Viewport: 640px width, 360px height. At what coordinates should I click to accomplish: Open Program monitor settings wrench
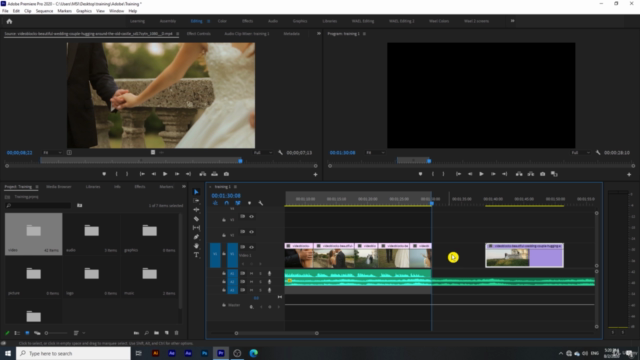pyautogui.click(x=598, y=153)
